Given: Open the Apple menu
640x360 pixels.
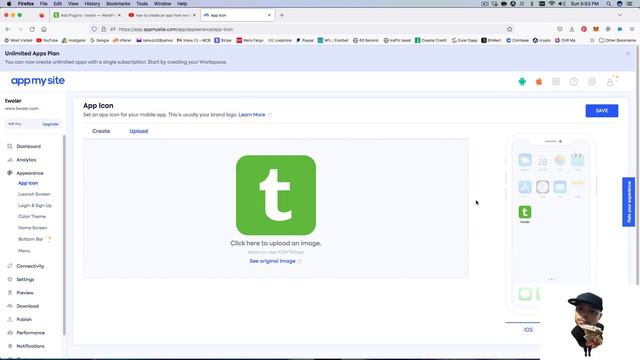Looking at the screenshot, I should pyautogui.click(x=9, y=4).
